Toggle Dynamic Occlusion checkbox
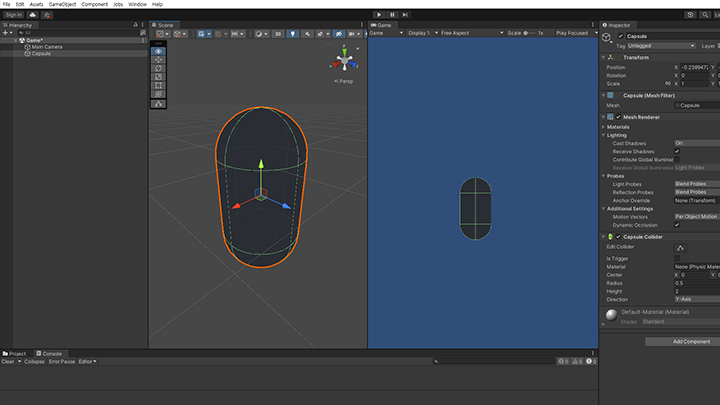Image resolution: width=720 pixels, height=405 pixels. [x=677, y=225]
